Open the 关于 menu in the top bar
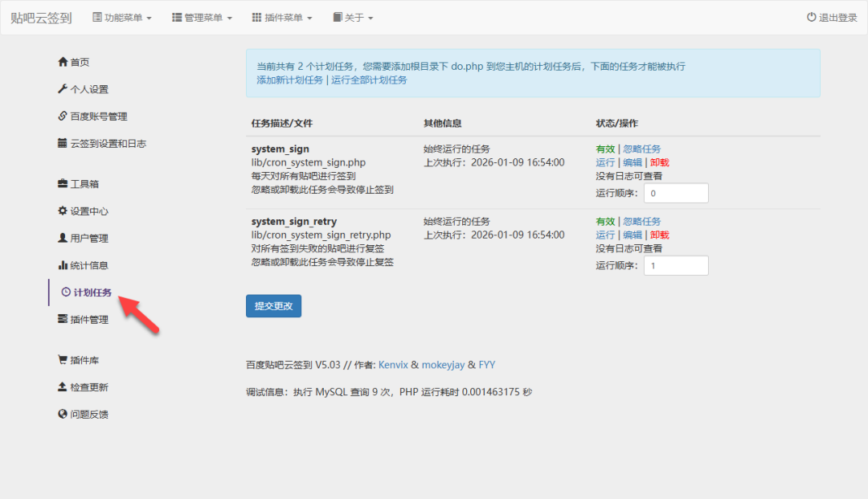Screen dimensions: 868x499 tap(353, 18)
